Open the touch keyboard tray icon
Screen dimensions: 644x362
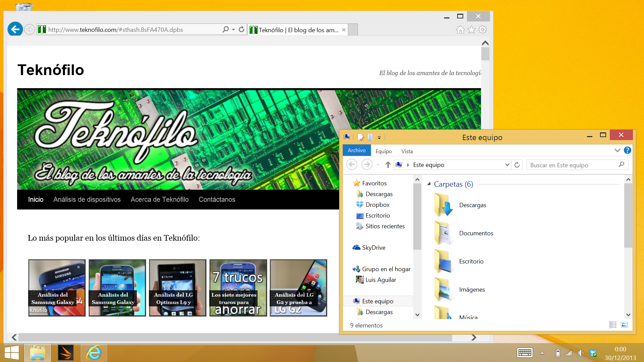tap(525, 353)
